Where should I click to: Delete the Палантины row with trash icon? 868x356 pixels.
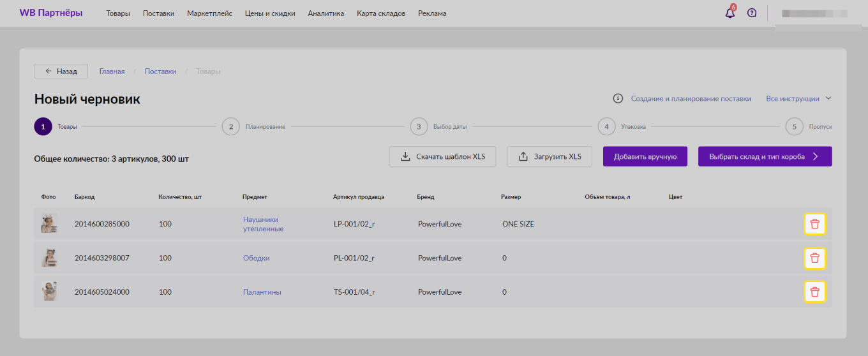click(814, 292)
